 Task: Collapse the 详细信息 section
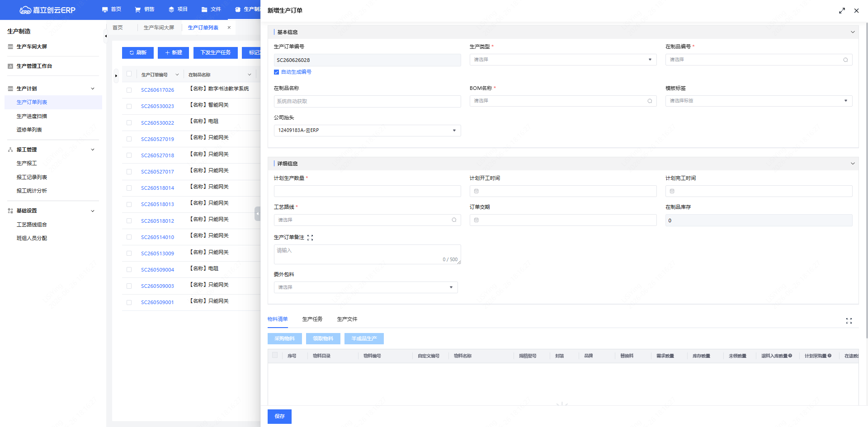tap(853, 164)
